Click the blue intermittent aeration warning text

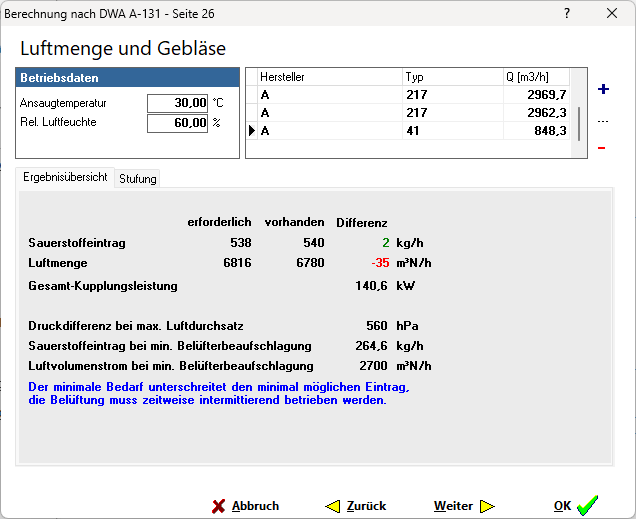(219, 393)
